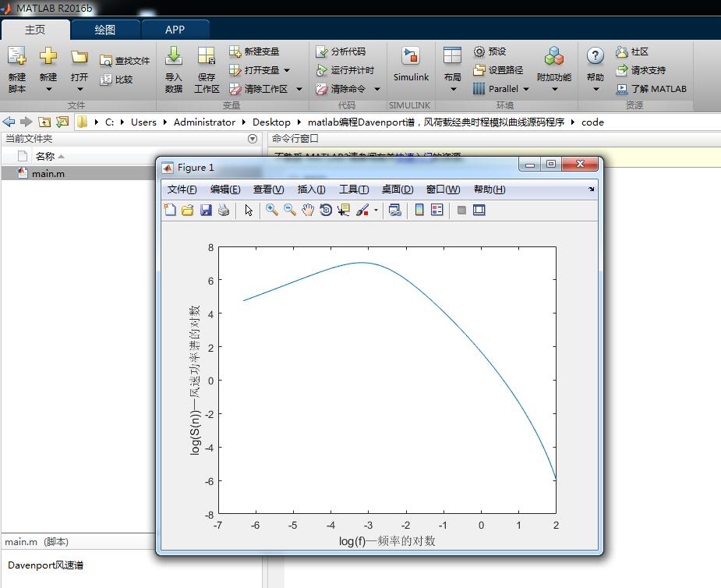Image resolution: width=721 pixels, height=588 pixels.
Task: Expand the brush color dropdown arrow
Action: [x=376, y=211]
